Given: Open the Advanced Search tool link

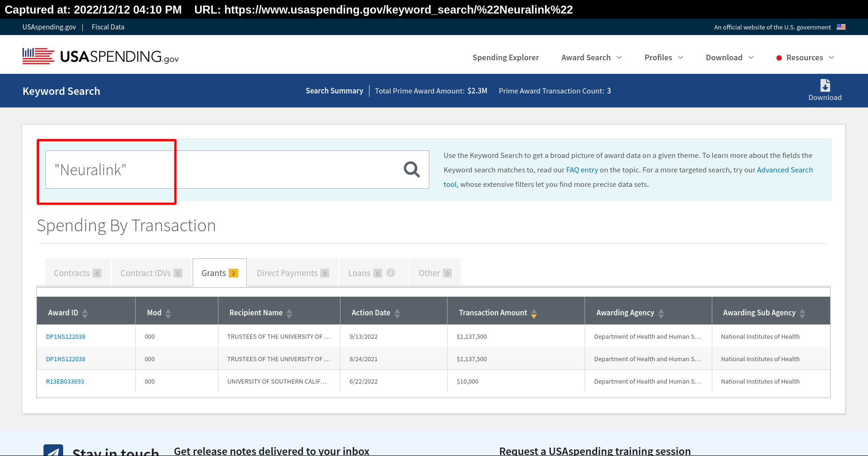Looking at the screenshot, I should coord(785,170).
